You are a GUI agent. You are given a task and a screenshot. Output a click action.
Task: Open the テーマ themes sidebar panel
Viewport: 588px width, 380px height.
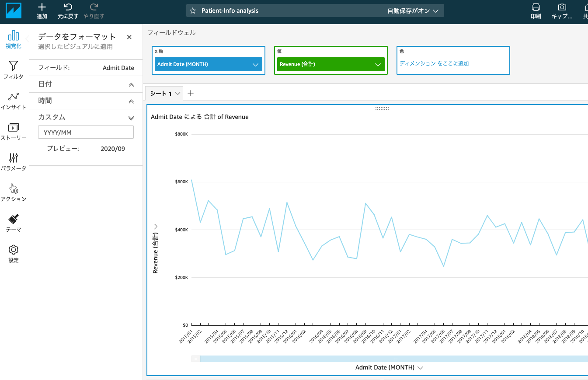tap(14, 223)
